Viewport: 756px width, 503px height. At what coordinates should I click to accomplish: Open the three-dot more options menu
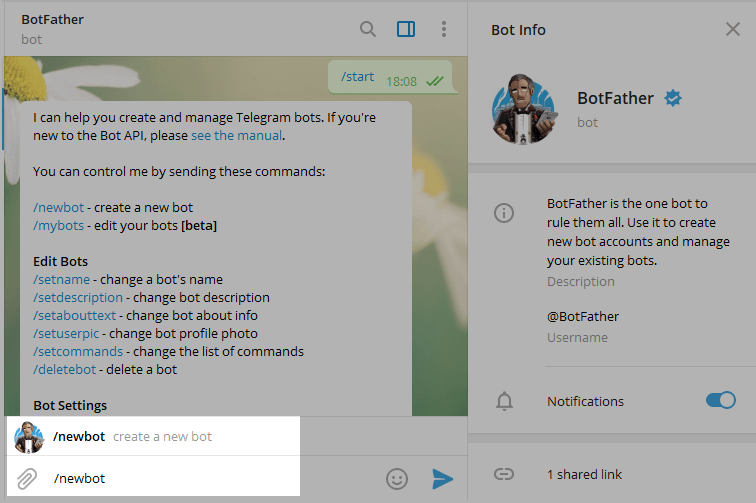pos(444,29)
